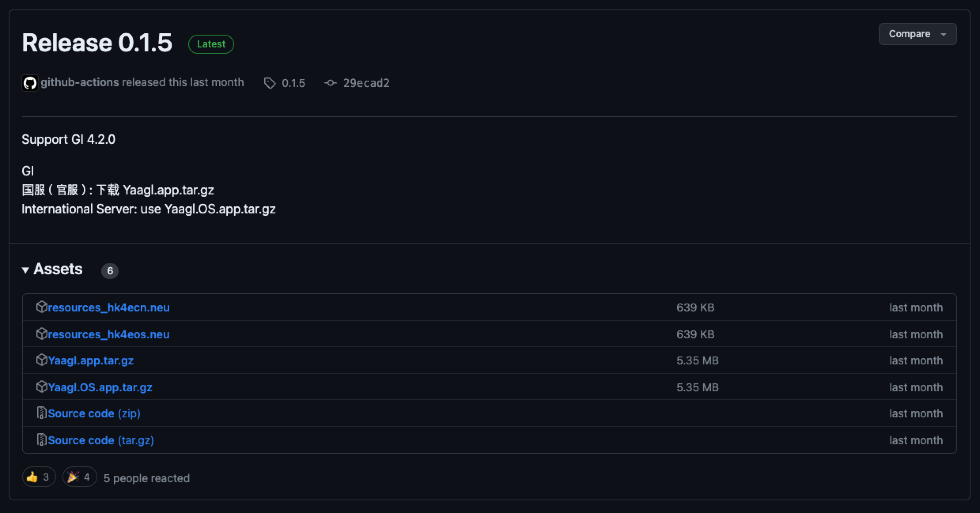
Task: Click the package icon beside resources_hk4ecn.neu
Action: (x=41, y=307)
